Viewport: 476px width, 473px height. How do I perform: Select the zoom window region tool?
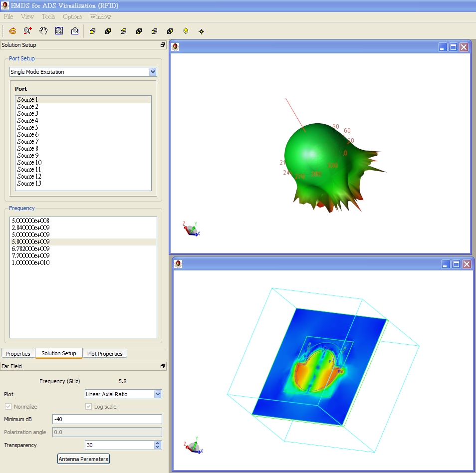tap(75, 31)
